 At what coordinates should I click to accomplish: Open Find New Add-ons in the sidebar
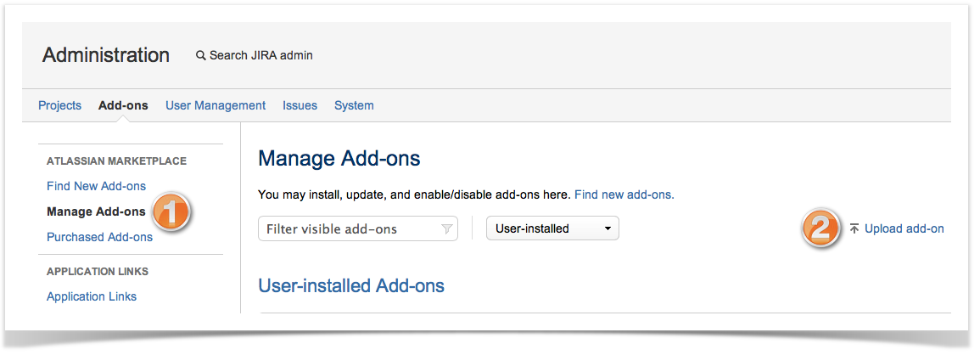(96, 186)
